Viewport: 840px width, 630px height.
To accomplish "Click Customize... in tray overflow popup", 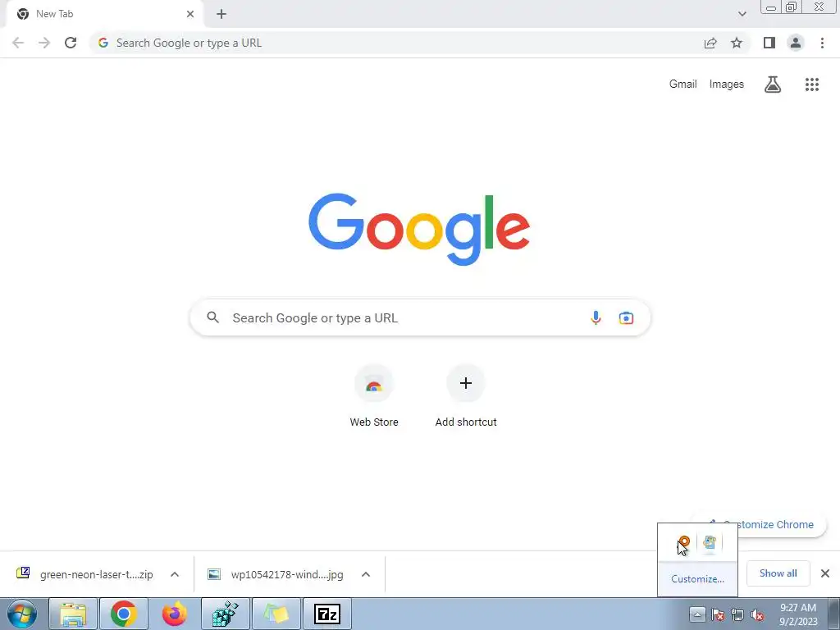I will pyautogui.click(x=697, y=579).
